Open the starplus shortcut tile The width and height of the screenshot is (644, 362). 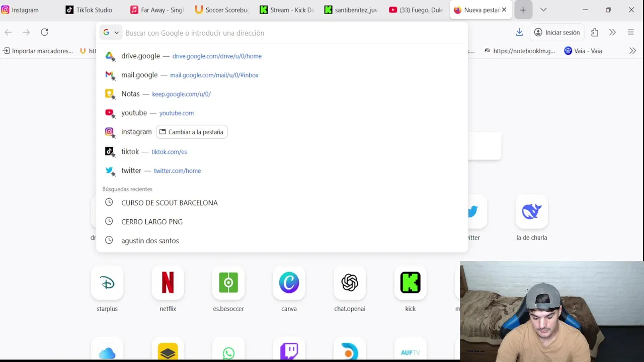[107, 283]
